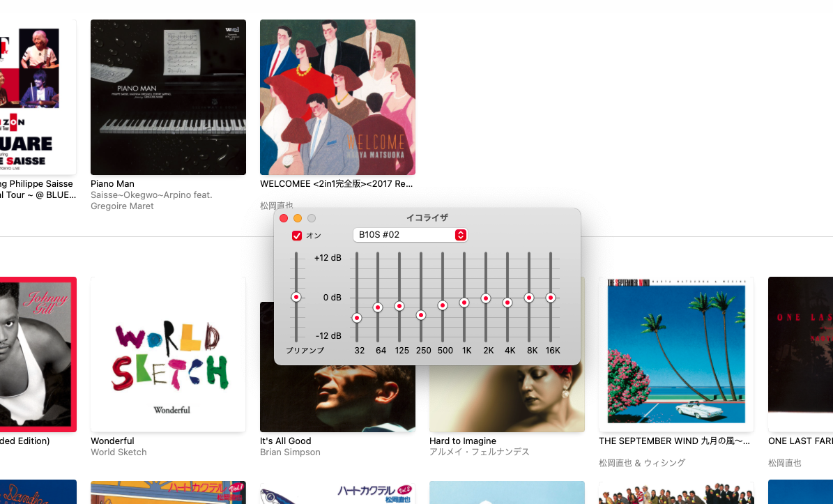Click the Brian Simpson artist name
This screenshot has width=833, height=504.
pos(290,452)
